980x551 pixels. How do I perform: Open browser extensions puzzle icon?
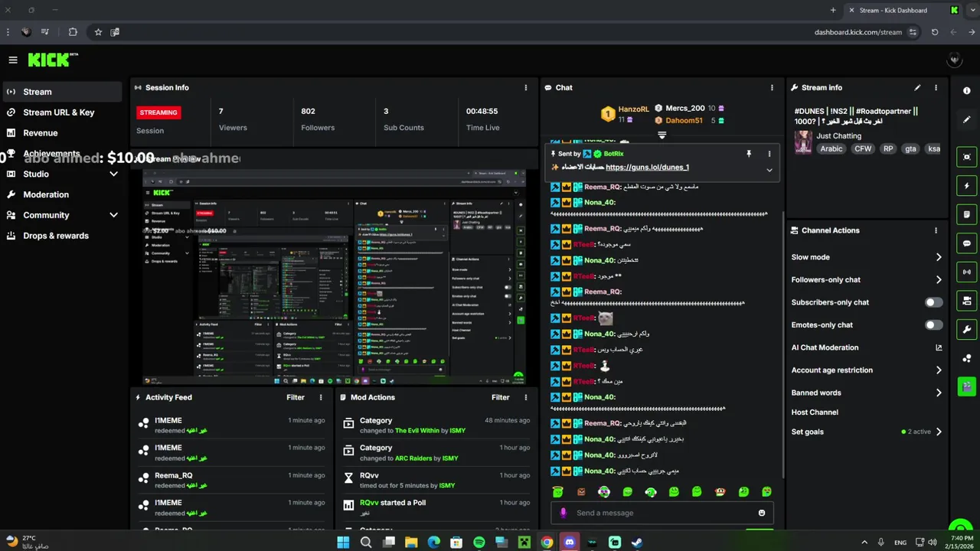pyautogui.click(x=73, y=32)
